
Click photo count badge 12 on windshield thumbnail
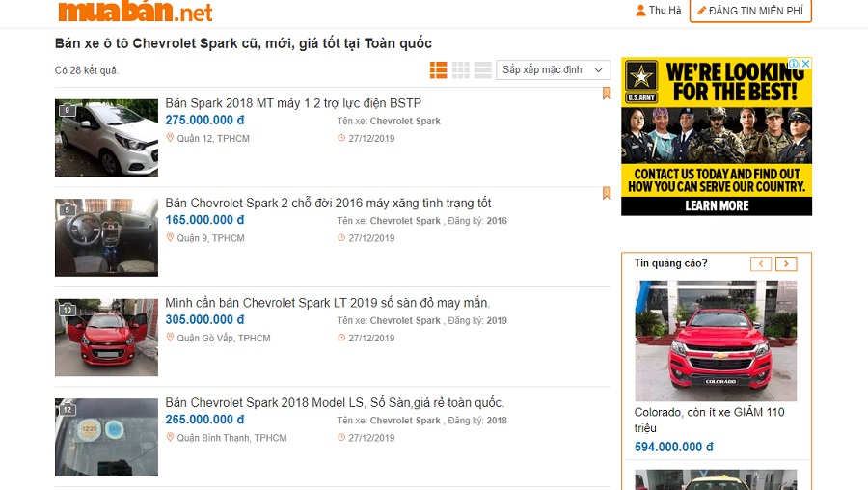coord(67,410)
